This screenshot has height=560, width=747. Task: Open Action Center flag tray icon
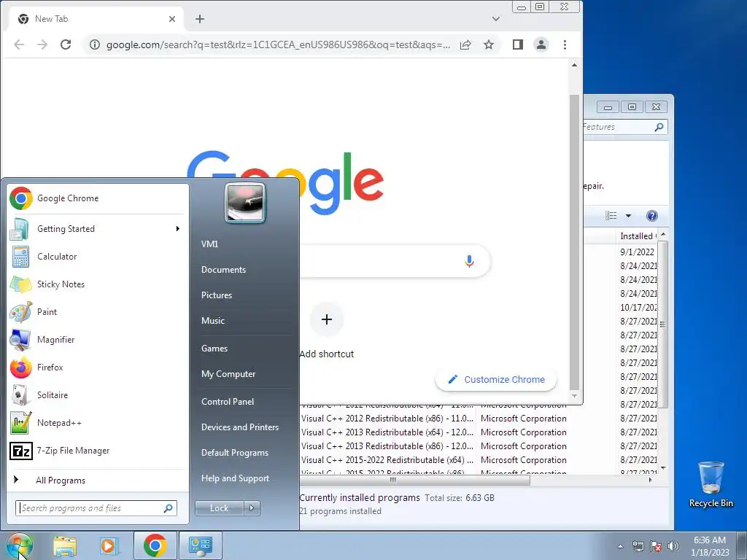[656, 546]
